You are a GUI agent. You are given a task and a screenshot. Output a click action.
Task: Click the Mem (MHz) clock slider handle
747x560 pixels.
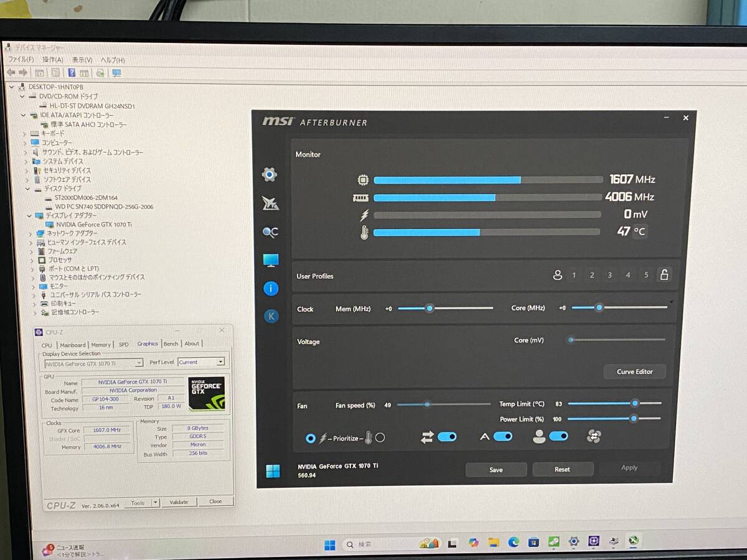[429, 307]
